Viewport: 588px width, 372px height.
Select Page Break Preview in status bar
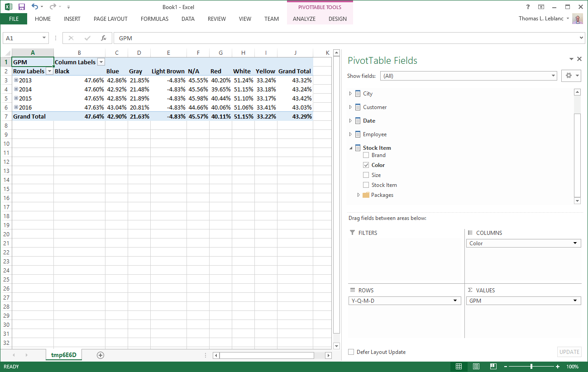493,366
